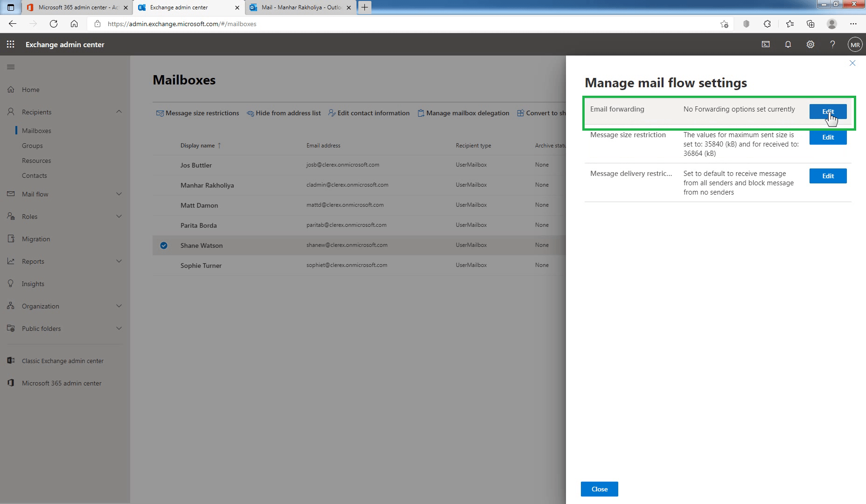
Task: Click the hamburger menu to collapse navigation
Action: click(11, 67)
